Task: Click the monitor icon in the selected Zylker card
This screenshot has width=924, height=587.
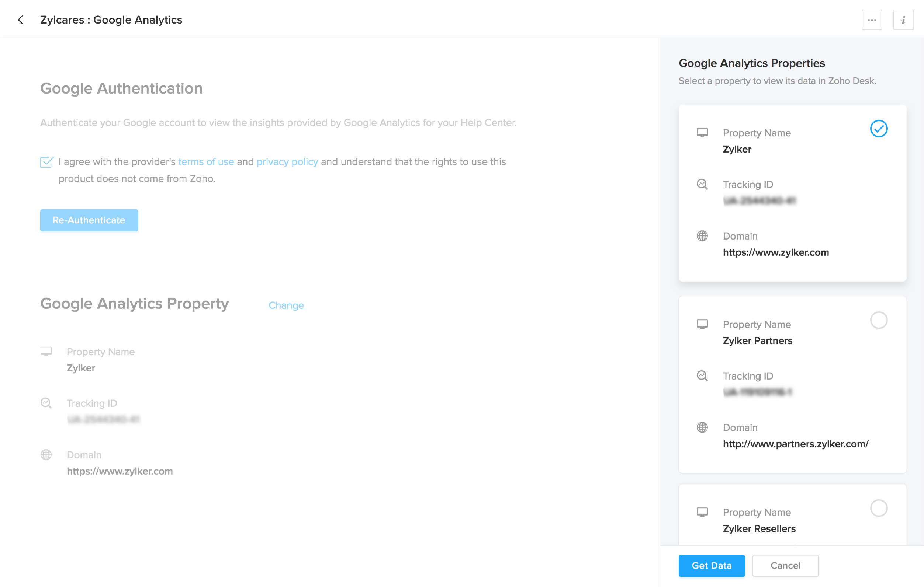Action: click(x=702, y=133)
